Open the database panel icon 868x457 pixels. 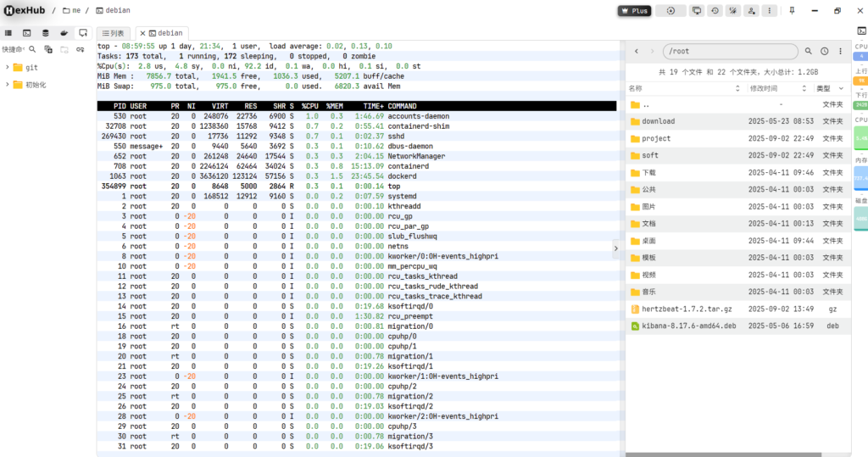coord(45,32)
